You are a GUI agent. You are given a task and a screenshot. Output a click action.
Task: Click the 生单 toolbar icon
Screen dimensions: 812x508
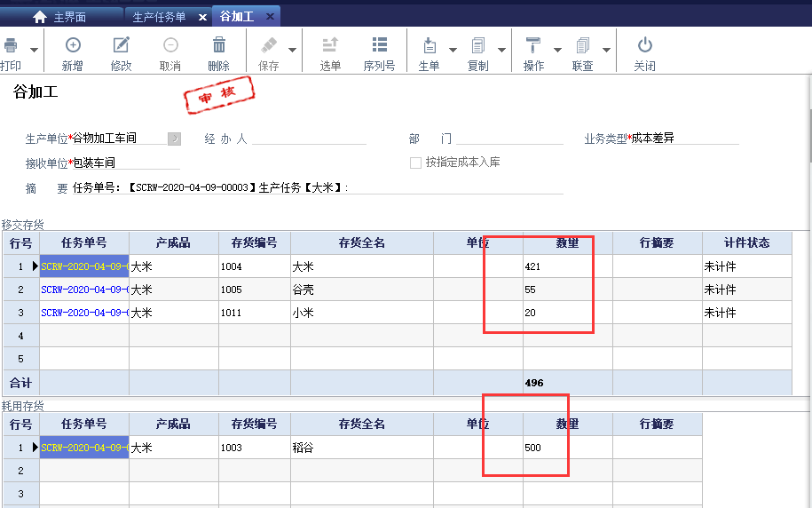click(429, 45)
